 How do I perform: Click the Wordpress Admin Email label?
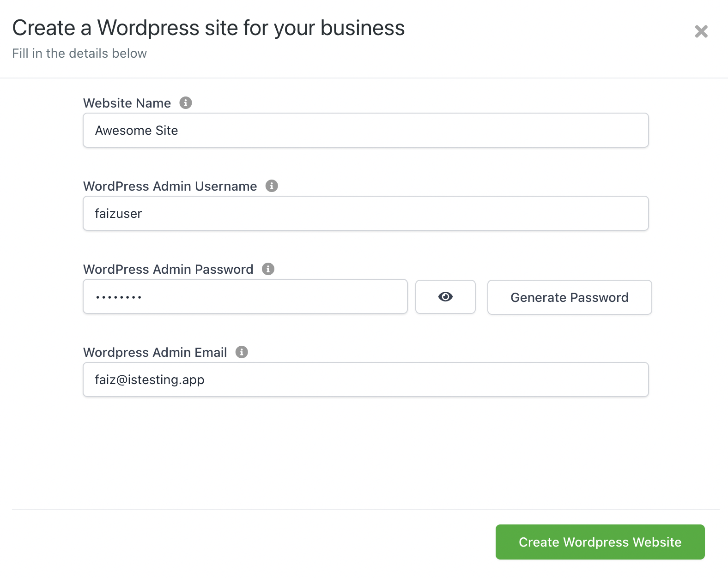point(155,352)
